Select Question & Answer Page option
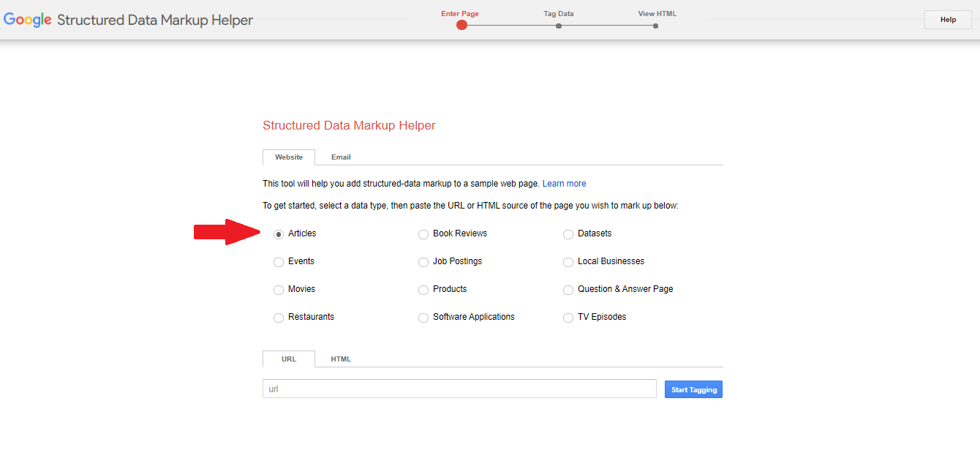 568,290
